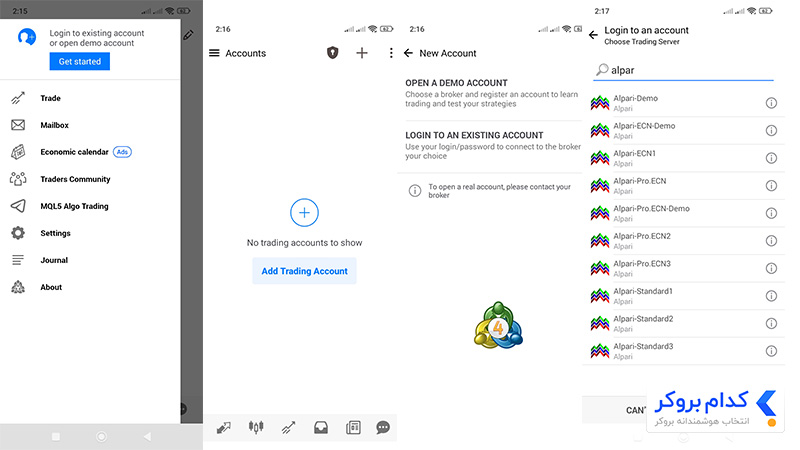800x450 pixels.
Task: Select Alpari-Demo server
Action: pos(684,103)
